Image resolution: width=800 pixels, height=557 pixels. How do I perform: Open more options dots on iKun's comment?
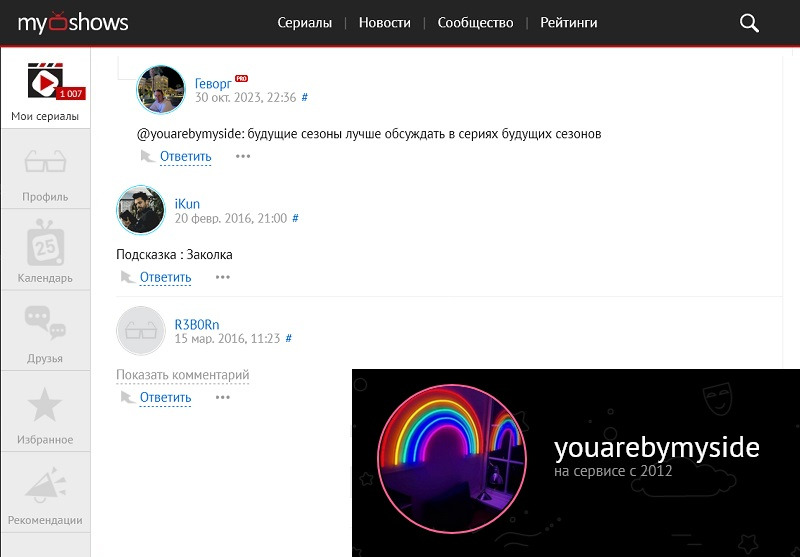[223, 277]
